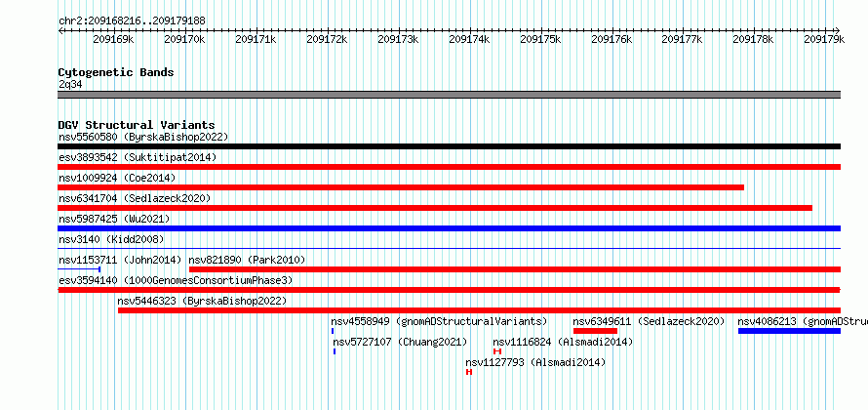Image resolution: width=868 pixels, height=410 pixels.
Task: Click nsv5446323 (ByrskaBishop2022) label
Action: (202, 301)
